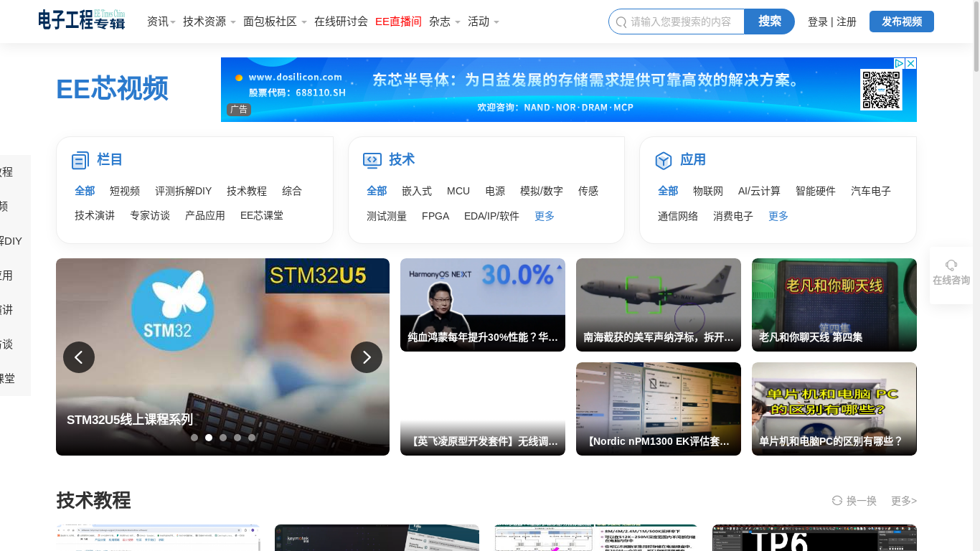
Task: Click the 技术 code screen icon
Action: pos(372,161)
